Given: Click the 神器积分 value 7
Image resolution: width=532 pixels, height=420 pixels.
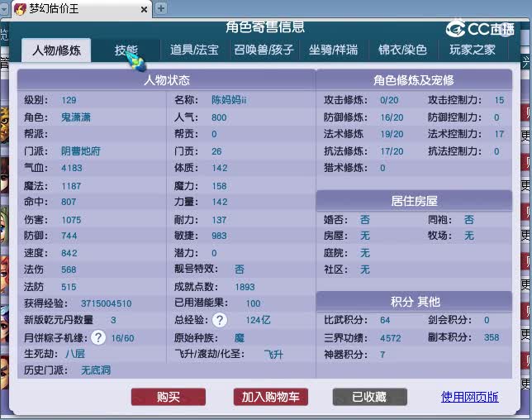Looking at the screenshot, I should coord(382,355).
